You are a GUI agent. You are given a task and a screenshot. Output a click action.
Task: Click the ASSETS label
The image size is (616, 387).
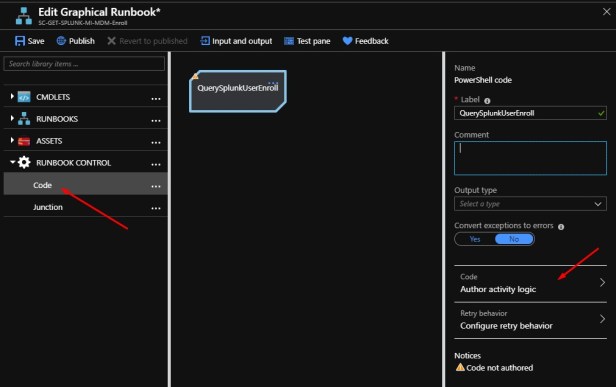[x=49, y=141]
